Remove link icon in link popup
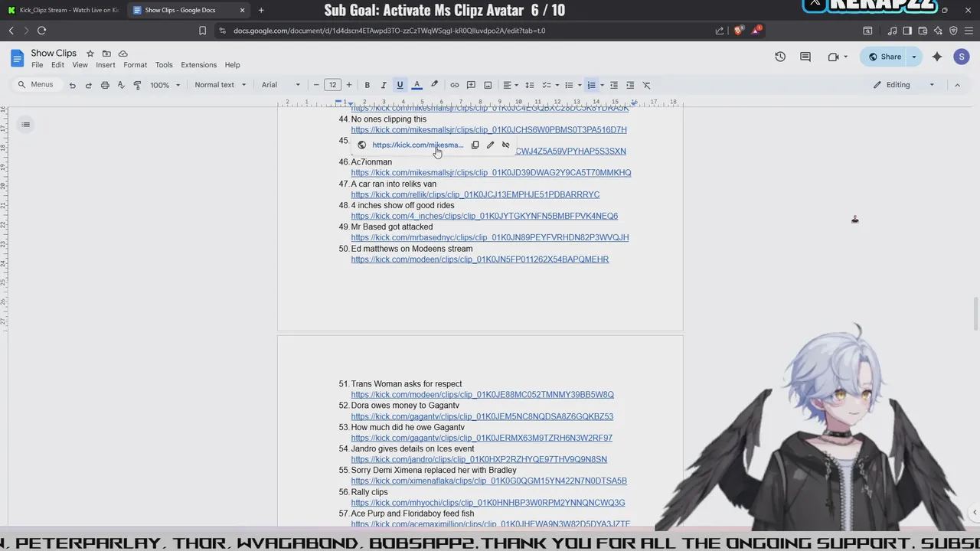The width and height of the screenshot is (980, 551). 505,145
